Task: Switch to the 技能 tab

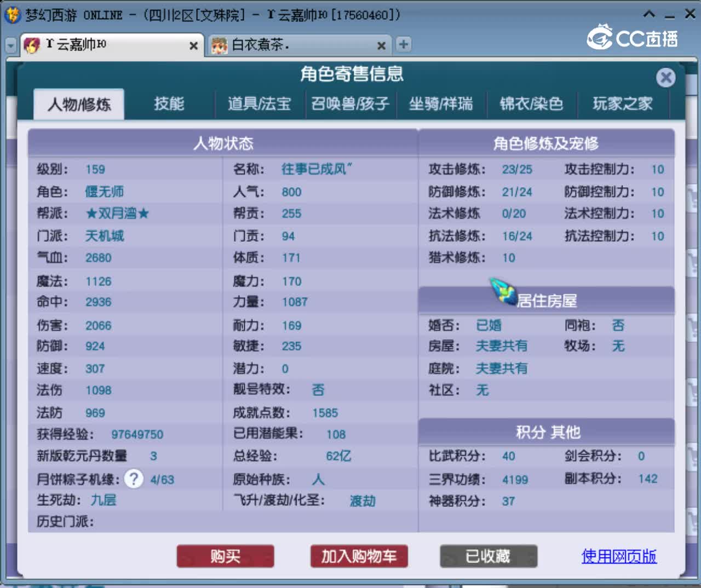Action: (169, 103)
